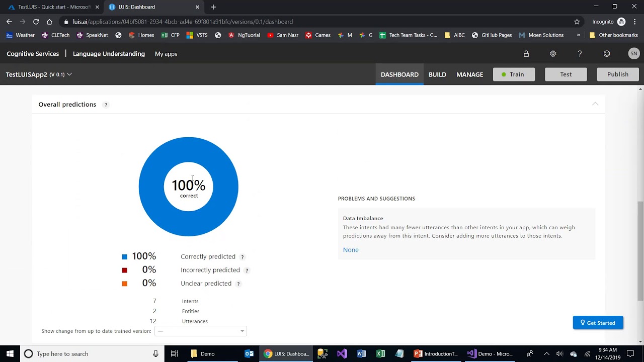Click the Get Started button

(x=598, y=323)
